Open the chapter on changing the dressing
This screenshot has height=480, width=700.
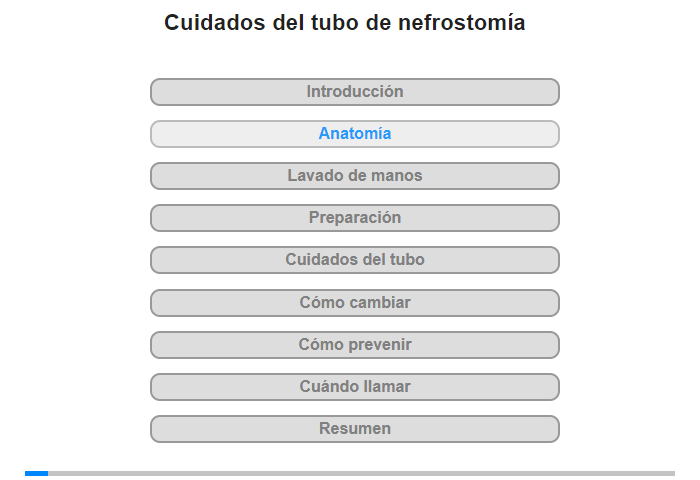(354, 303)
